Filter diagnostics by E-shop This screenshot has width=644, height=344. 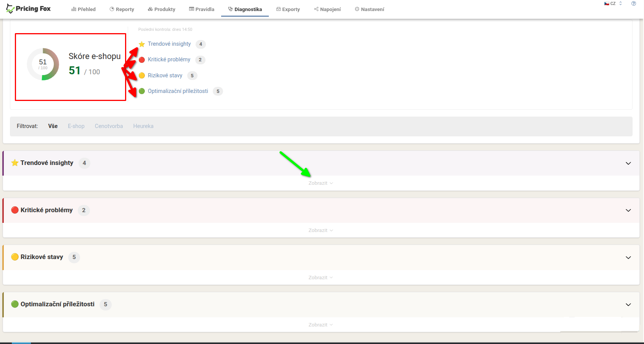(x=76, y=126)
